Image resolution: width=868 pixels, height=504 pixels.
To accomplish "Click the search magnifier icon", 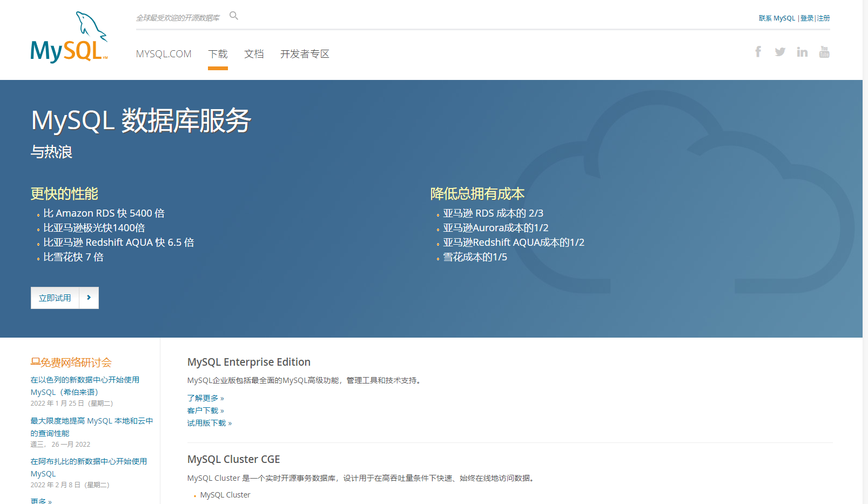I will click(234, 16).
